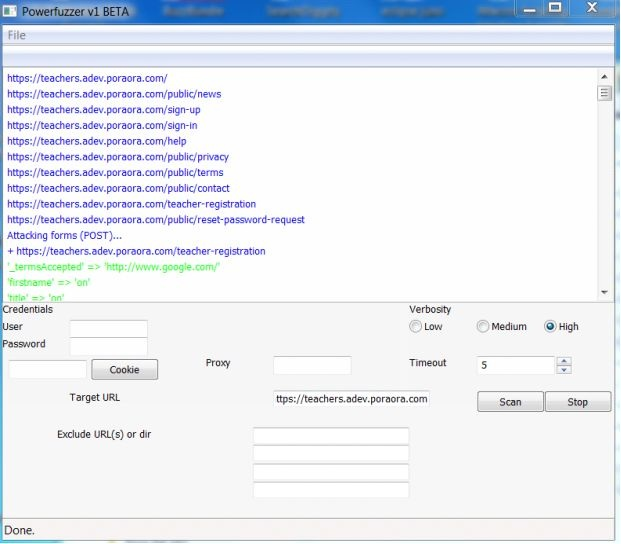Click the /help URL line
Screen dimensions: 621x544
coord(97,141)
